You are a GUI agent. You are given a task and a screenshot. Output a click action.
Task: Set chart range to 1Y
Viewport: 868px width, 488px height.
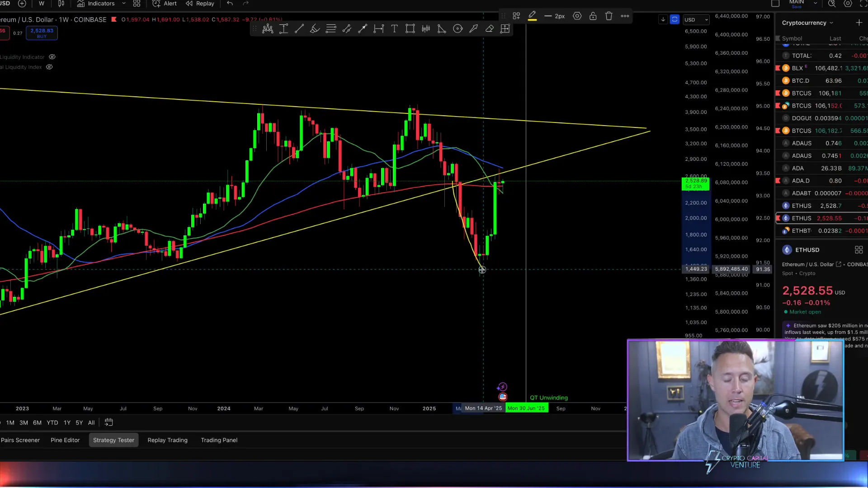pos(67,422)
